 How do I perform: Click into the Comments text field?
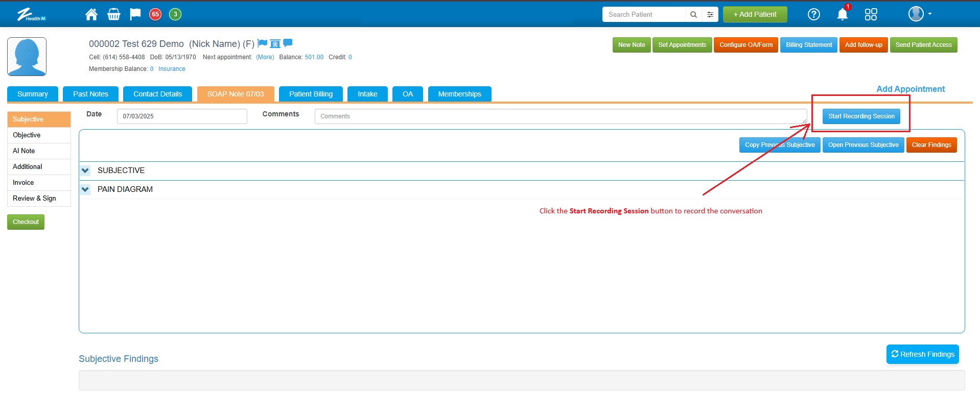(559, 116)
